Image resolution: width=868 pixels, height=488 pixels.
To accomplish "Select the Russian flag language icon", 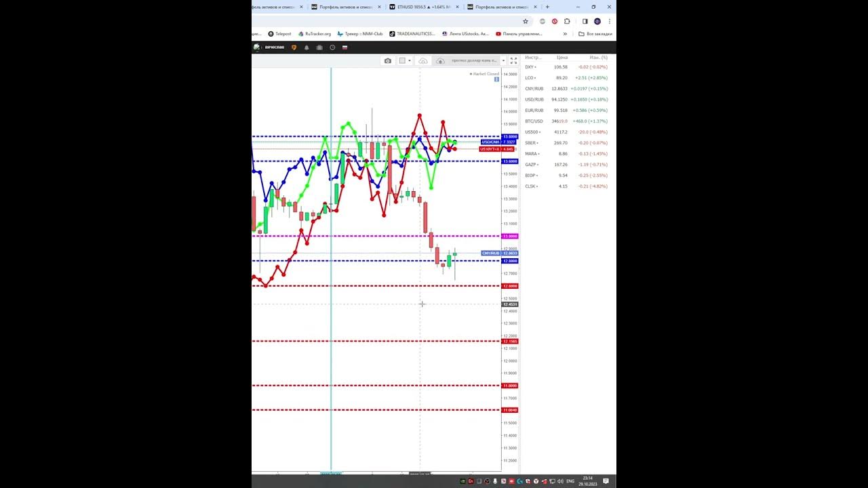I will [x=344, y=47].
